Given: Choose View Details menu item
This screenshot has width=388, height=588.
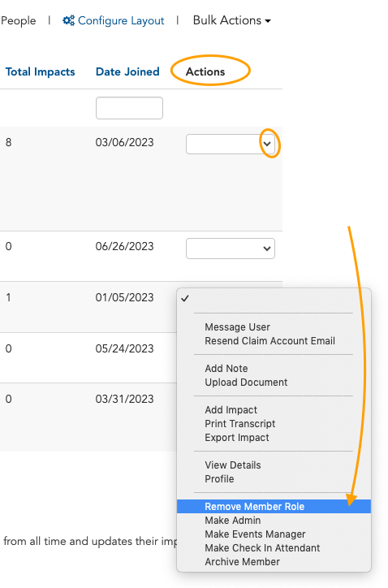Looking at the screenshot, I should click(x=233, y=465).
